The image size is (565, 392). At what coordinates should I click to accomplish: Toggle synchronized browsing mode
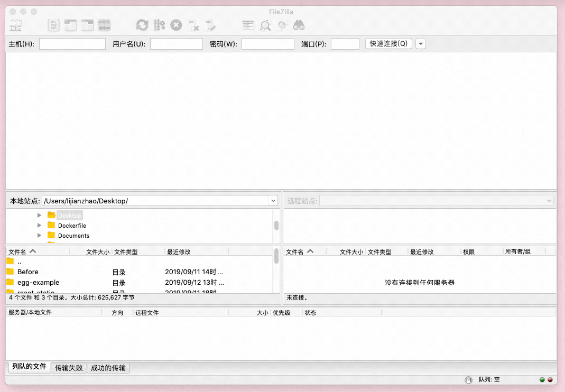282,25
